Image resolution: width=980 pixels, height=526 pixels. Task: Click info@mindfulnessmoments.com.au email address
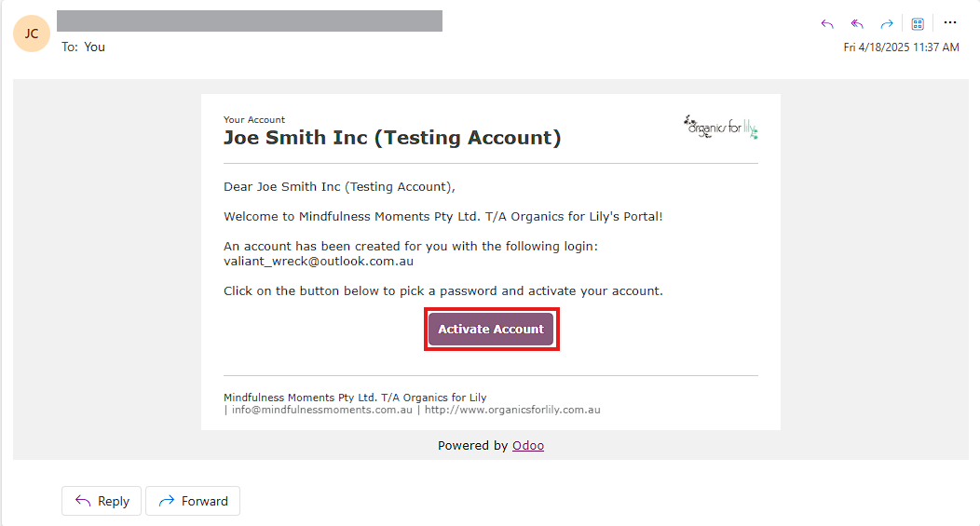pyautogui.click(x=322, y=410)
